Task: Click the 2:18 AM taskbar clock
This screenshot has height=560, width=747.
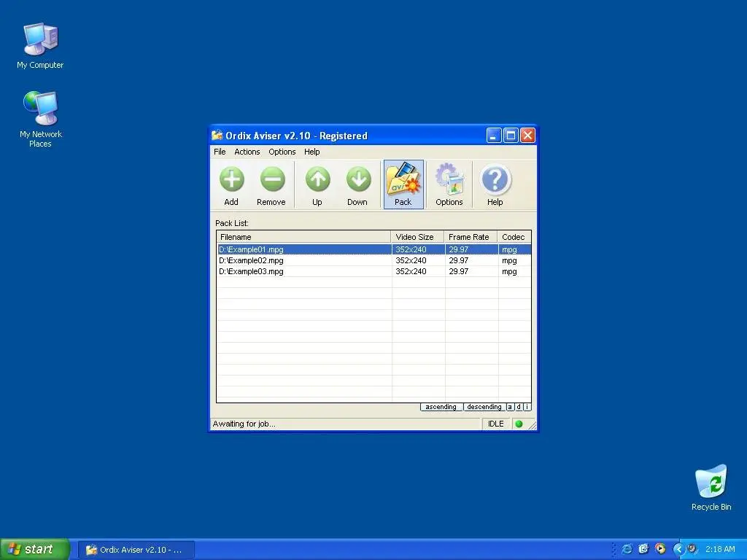Action: [720, 549]
